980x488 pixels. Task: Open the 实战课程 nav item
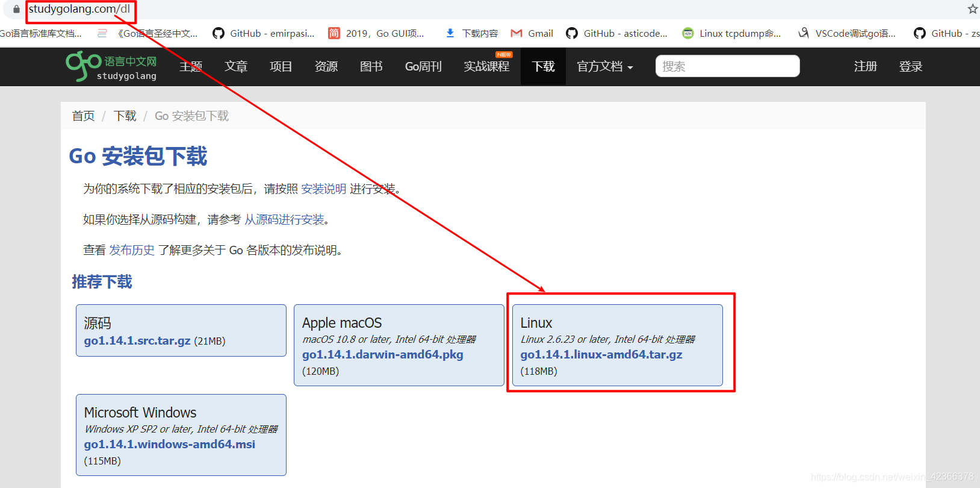point(486,66)
